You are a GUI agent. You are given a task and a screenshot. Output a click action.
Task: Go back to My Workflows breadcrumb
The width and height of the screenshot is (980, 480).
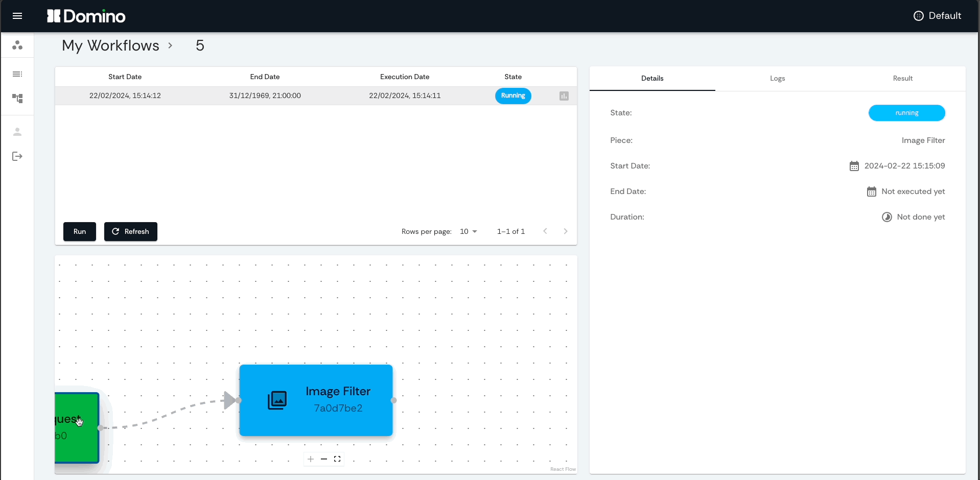tap(110, 45)
